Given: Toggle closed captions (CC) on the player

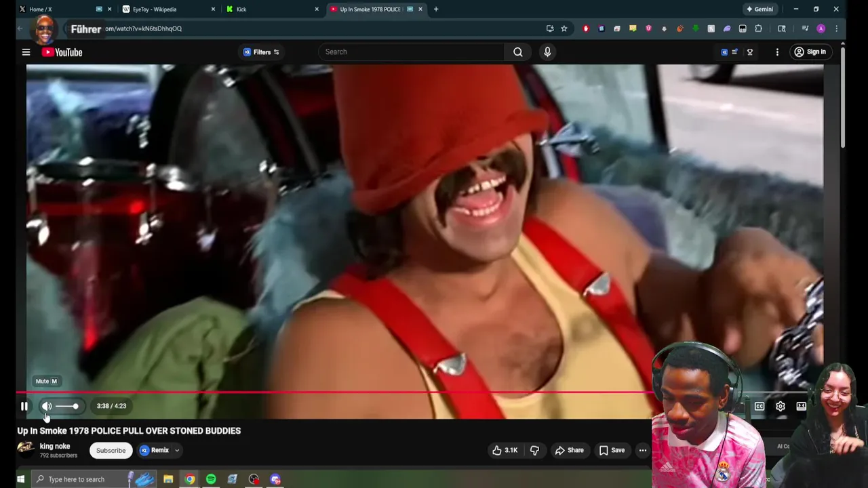Looking at the screenshot, I should (759, 406).
